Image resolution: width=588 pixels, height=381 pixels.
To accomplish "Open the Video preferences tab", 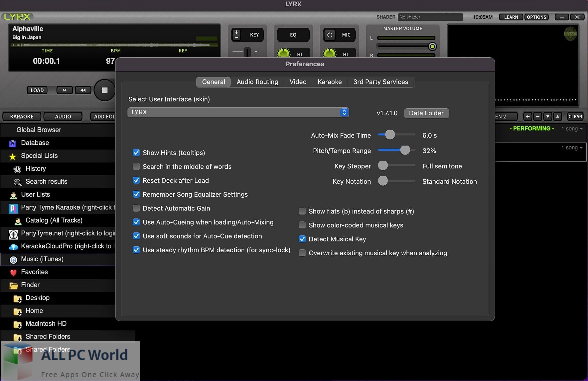I will tap(298, 81).
